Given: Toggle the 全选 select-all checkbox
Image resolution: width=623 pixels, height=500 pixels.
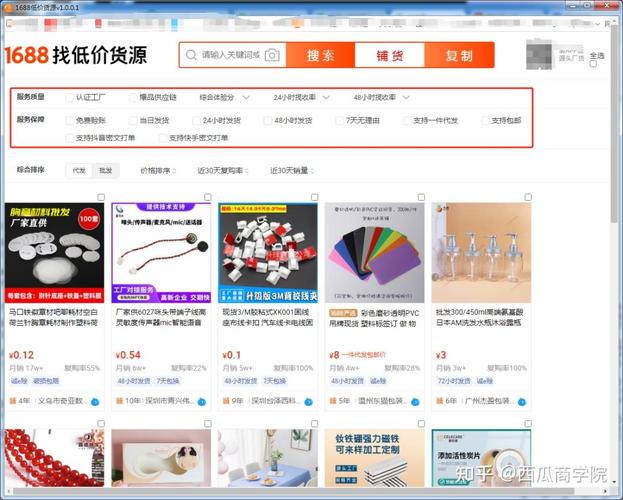Looking at the screenshot, I should [x=593, y=64].
